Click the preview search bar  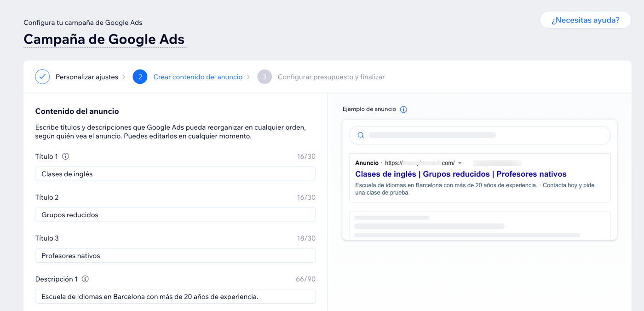[479, 135]
